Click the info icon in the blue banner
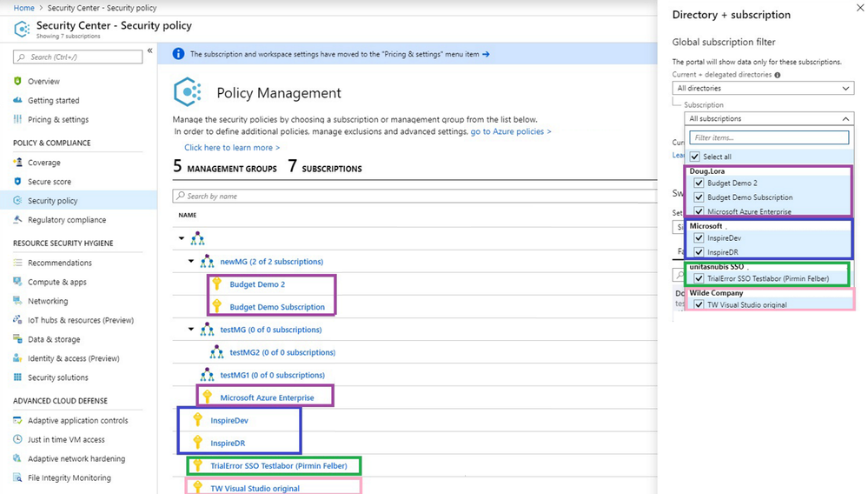This screenshot has height=494, width=868. point(178,54)
